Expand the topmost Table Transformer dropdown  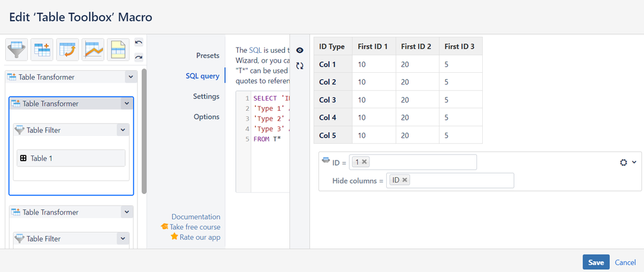tap(130, 77)
